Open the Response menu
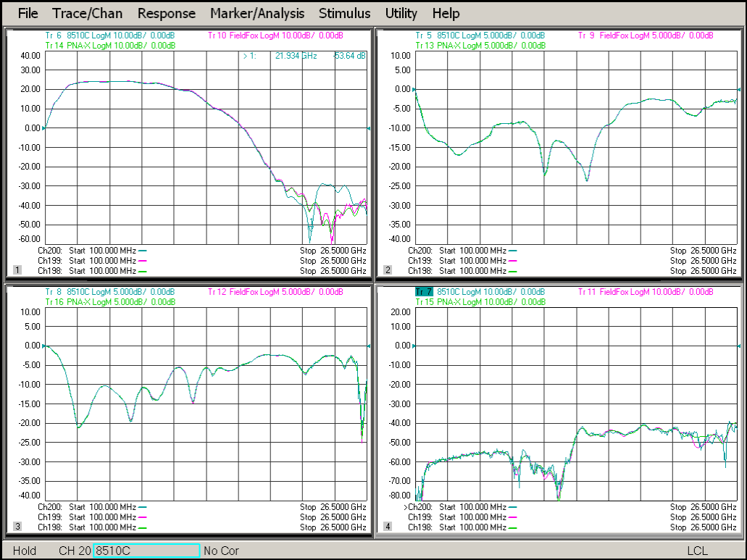 coord(166,13)
